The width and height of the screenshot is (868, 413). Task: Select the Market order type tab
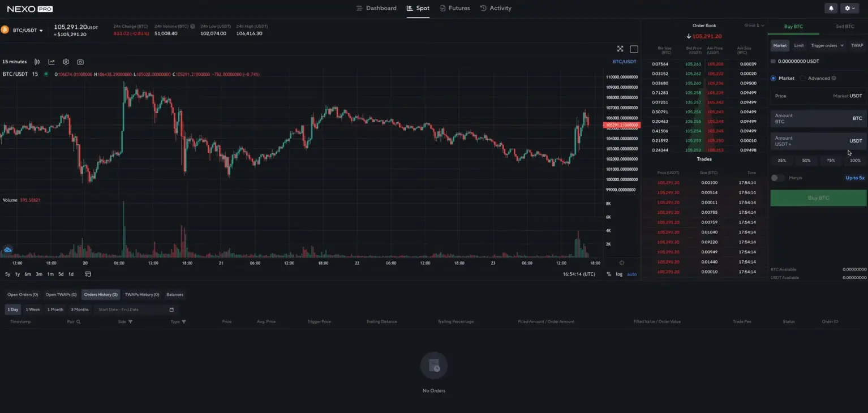pyautogui.click(x=780, y=45)
